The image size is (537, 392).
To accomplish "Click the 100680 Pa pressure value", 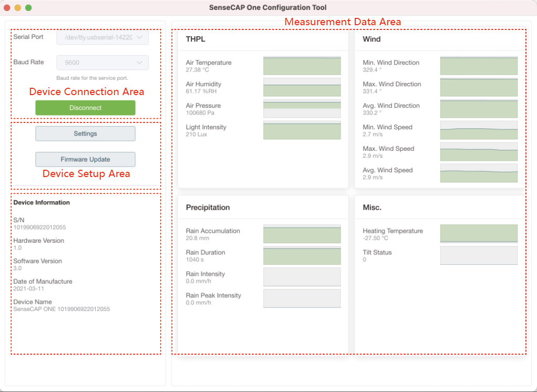I will (x=200, y=113).
